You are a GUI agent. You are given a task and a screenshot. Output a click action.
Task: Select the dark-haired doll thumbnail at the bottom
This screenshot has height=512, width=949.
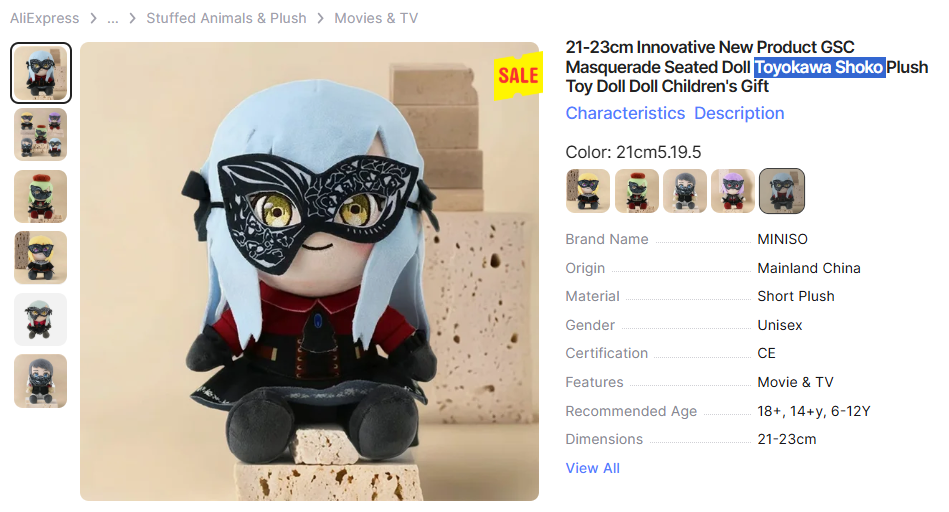pos(41,381)
